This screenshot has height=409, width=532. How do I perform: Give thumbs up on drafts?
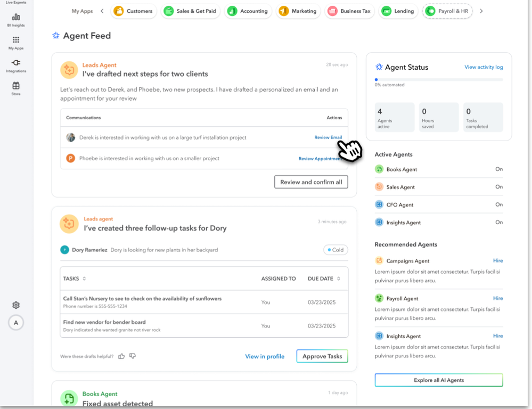121,356
